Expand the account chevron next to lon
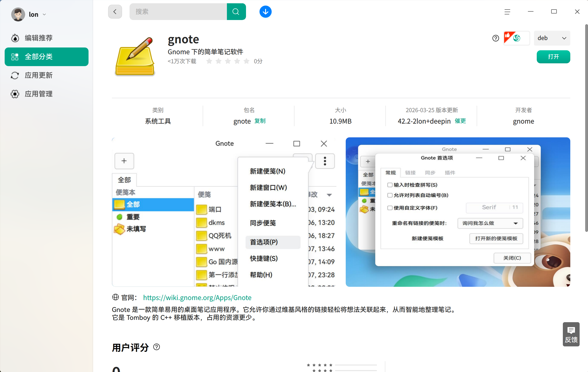 click(44, 14)
